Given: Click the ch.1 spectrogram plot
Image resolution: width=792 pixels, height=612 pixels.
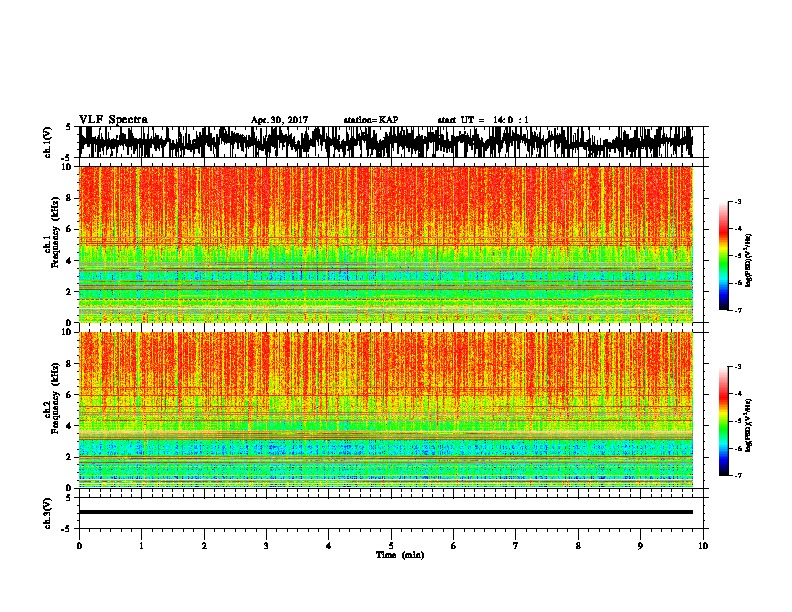Looking at the screenshot, I should pos(386,244).
